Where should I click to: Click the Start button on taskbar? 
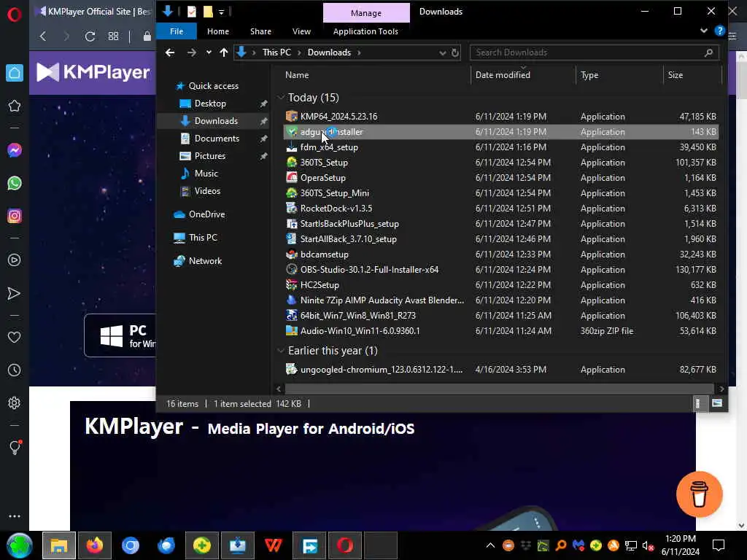[x=19, y=545]
